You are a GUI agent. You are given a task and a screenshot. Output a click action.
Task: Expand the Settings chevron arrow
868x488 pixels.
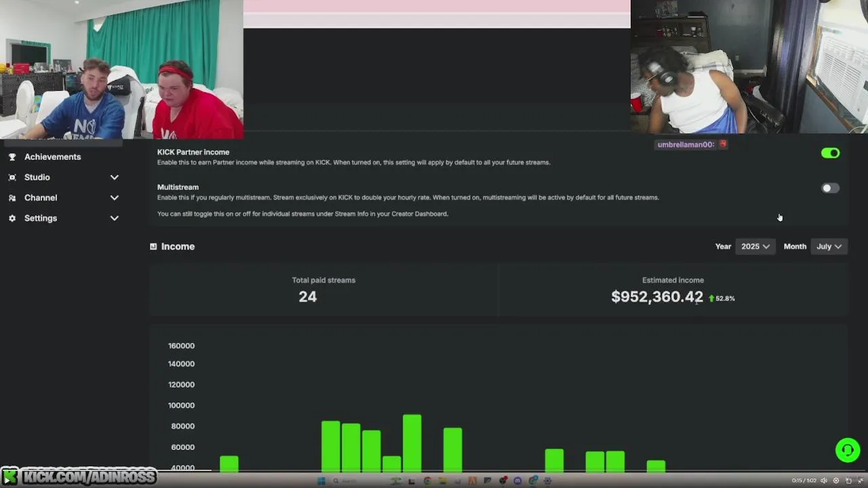click(x=115, y=218)
